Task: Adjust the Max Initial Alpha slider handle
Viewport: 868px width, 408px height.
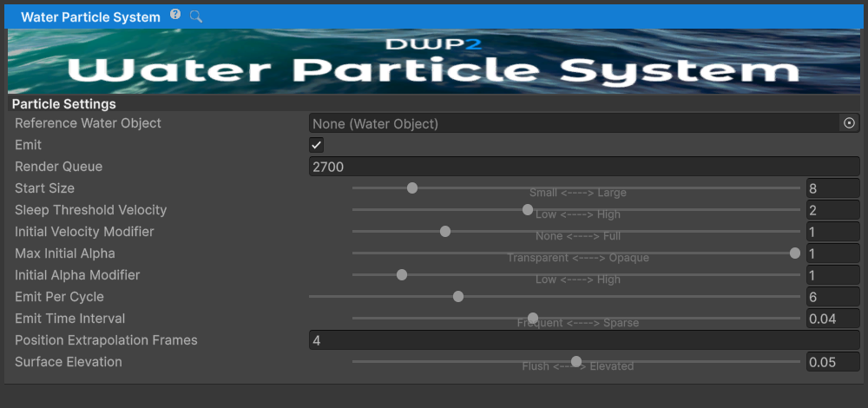Action: point(795,253)
